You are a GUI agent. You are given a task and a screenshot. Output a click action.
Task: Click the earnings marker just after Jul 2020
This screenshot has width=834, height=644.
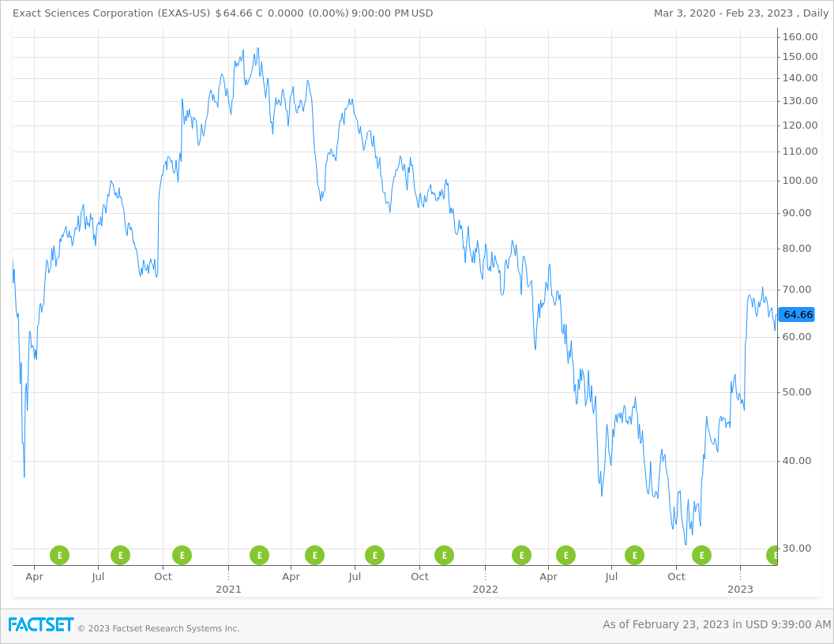[x=120, y=556]
